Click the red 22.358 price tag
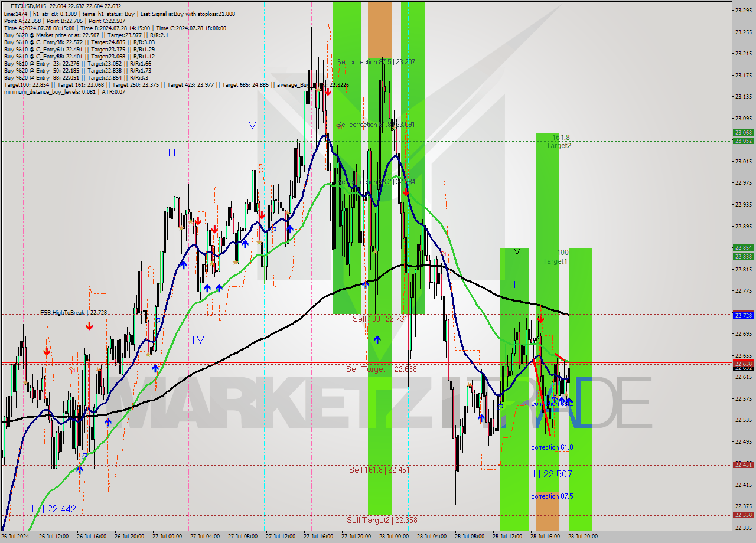Viewport: 756px width, 543px height. (x=743, y=515)
